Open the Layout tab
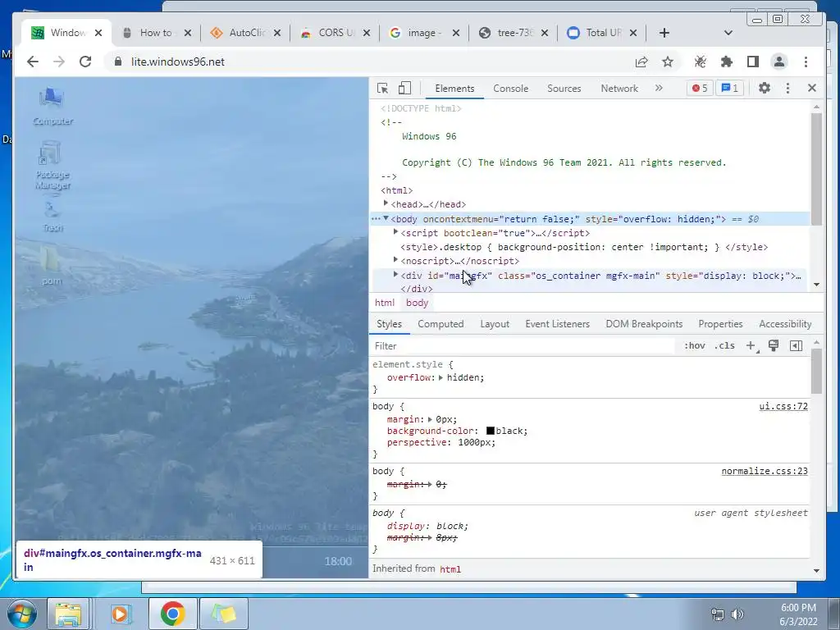The width and height of the screenshot is (840, 630). pos(495,324)
